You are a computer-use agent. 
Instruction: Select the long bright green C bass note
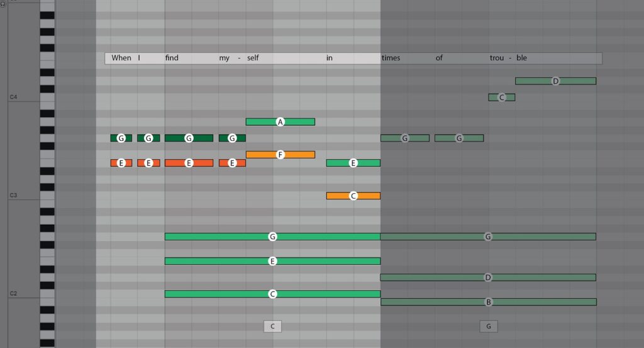click(272, 294)
